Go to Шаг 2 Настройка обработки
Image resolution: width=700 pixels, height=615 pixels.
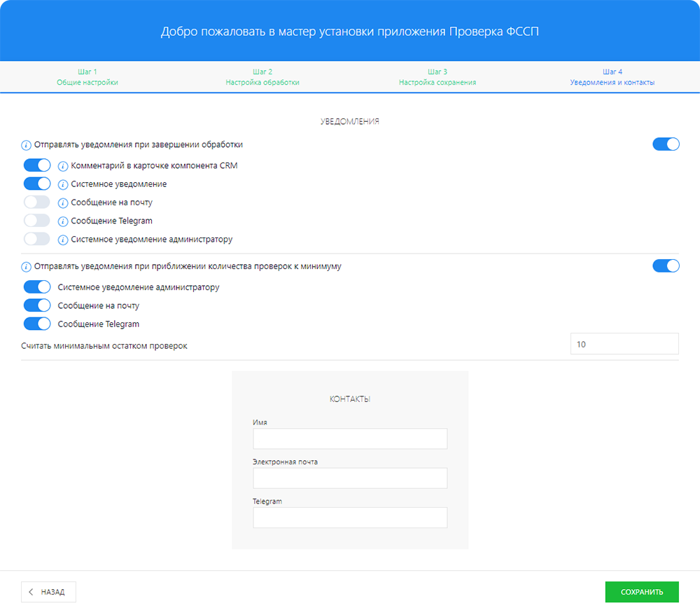(x=262, y=77)
